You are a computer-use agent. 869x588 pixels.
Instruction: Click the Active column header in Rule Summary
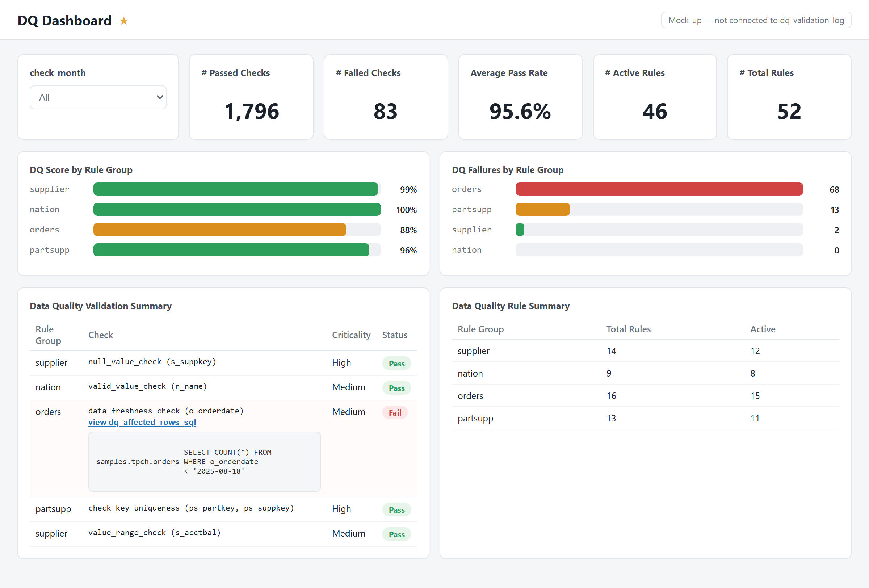[763, 329]
